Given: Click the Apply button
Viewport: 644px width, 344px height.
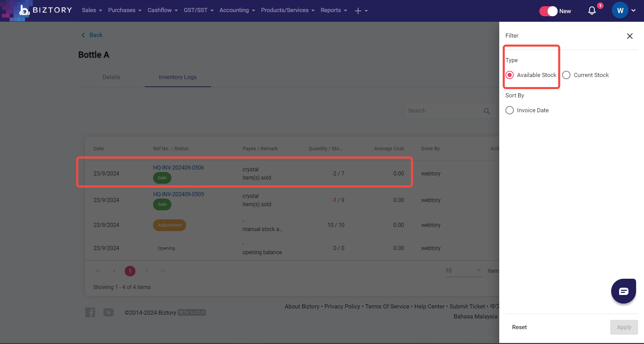Looking at the screenshot, I should coord(624,327).
